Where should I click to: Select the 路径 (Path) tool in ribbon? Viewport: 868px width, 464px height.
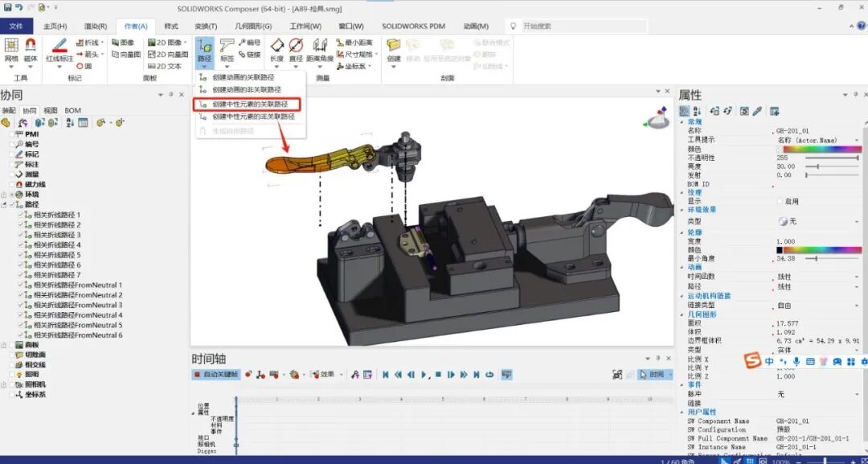[x=206, y=50]
